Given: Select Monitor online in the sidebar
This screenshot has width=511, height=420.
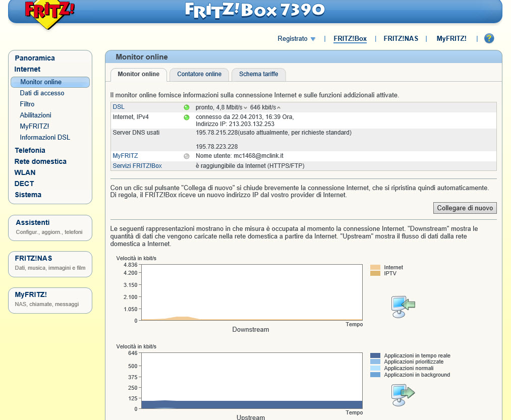Looking at the screenshot, I should point(50,82).
